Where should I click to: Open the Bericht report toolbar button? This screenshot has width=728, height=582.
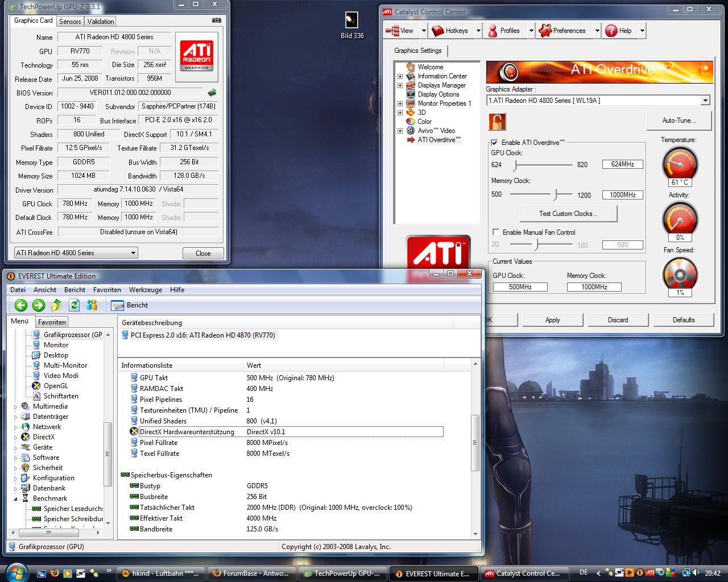coord(130,305)
